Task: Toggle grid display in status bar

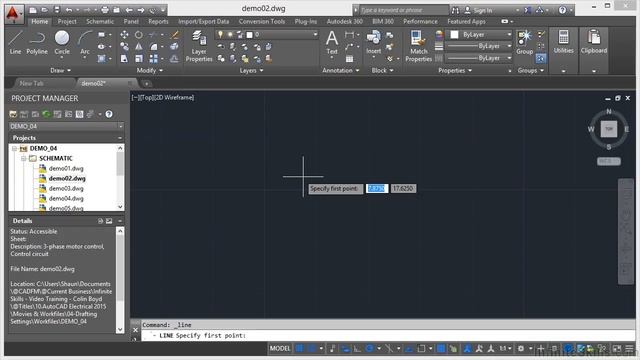Action: point(299,349)
